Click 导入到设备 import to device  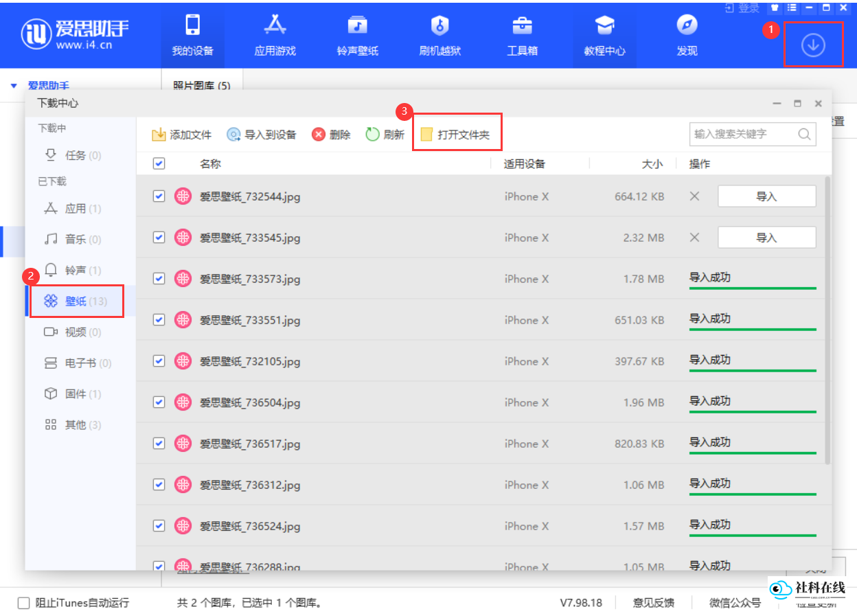point(262,135)
